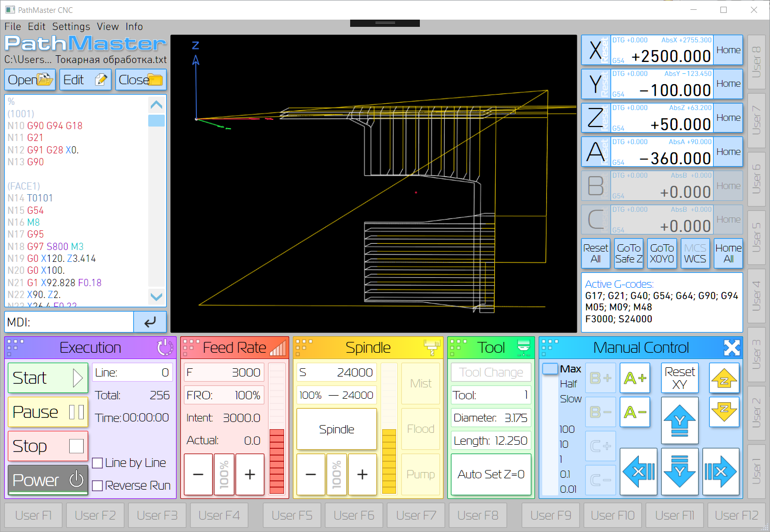Open the Info menu

click(134, 26)
